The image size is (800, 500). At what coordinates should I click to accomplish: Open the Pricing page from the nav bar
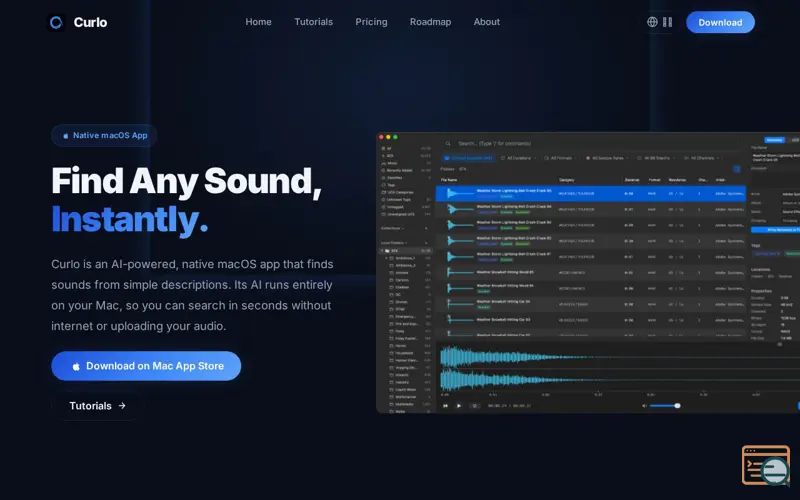coord(371,22)
